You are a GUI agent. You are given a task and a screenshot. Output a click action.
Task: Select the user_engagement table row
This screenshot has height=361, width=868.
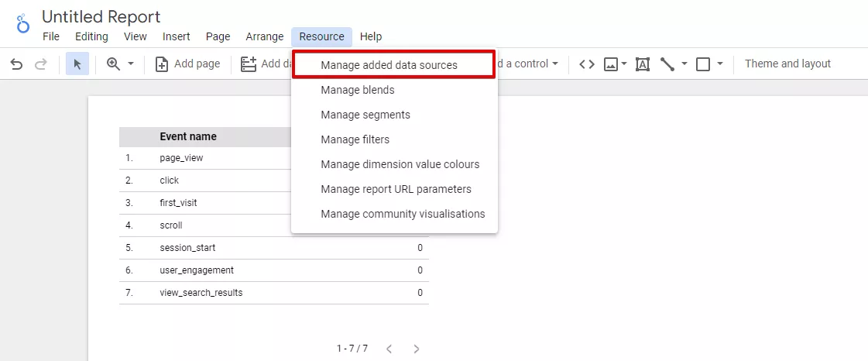pos(274,270)
